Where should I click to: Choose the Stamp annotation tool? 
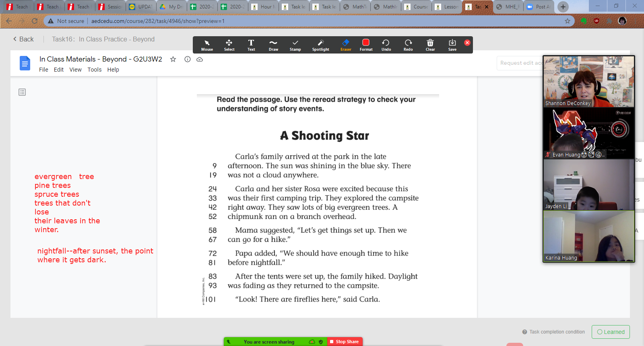(x=295, y=45)
